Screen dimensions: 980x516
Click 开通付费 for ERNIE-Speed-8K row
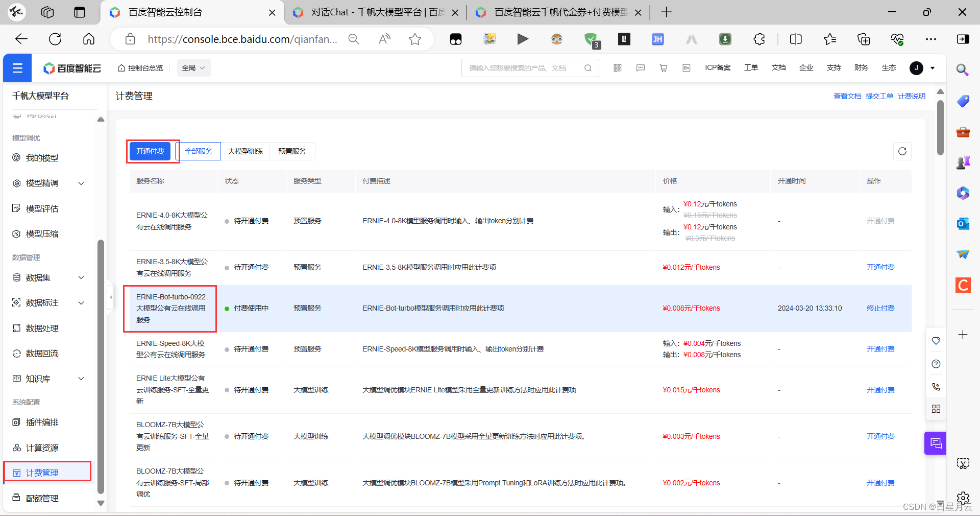(x=880, y=349)
